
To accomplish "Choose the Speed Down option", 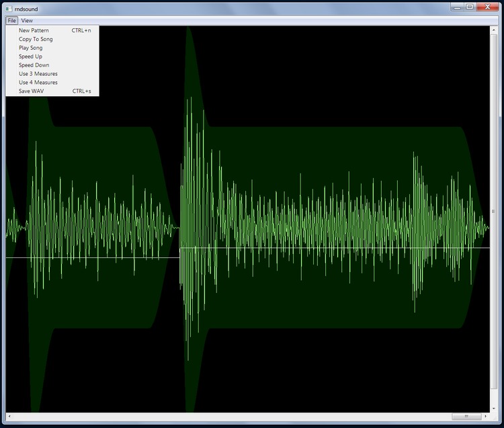I will click(34, 65).
